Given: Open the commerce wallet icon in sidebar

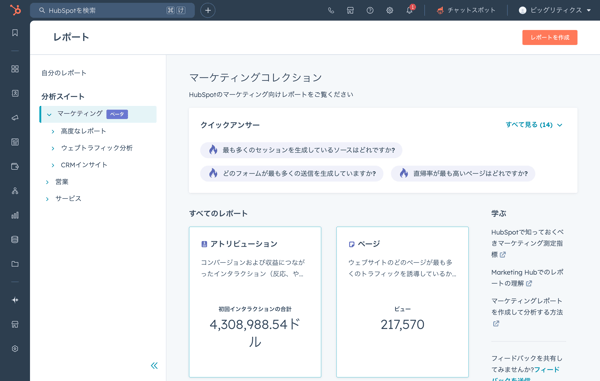Looking at the screenshot, I should 15,166.
